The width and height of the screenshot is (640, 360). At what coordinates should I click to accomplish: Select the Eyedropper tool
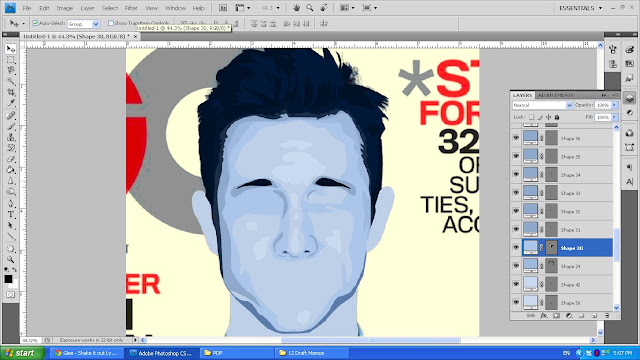tap(11, 103)
